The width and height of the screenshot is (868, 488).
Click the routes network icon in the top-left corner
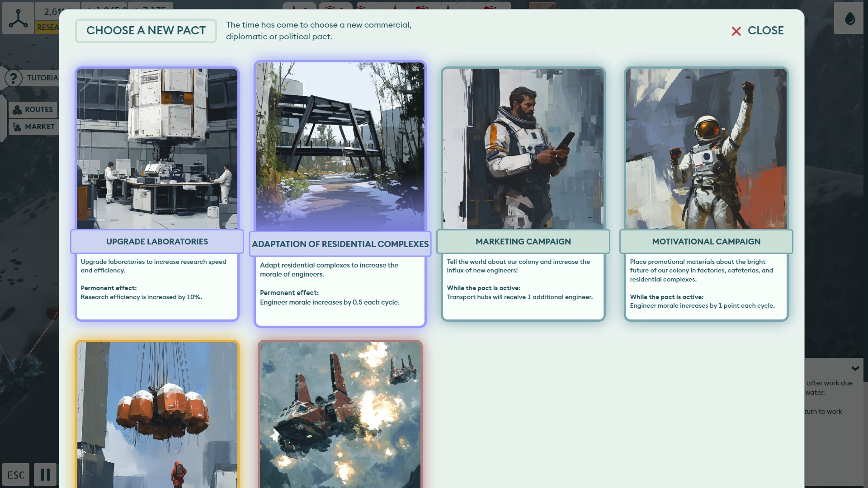pyautogui.click(x=18, y=18)
